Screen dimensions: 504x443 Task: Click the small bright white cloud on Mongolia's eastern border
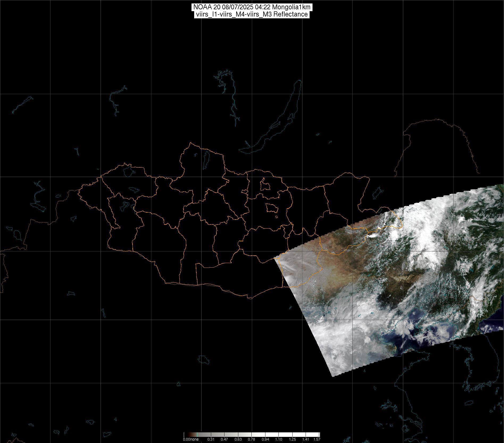pos(374,235)
